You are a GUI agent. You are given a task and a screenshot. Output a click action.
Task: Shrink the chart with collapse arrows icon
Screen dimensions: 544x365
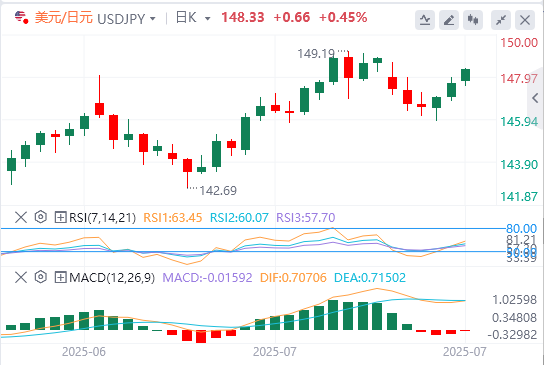coord(501,20)
